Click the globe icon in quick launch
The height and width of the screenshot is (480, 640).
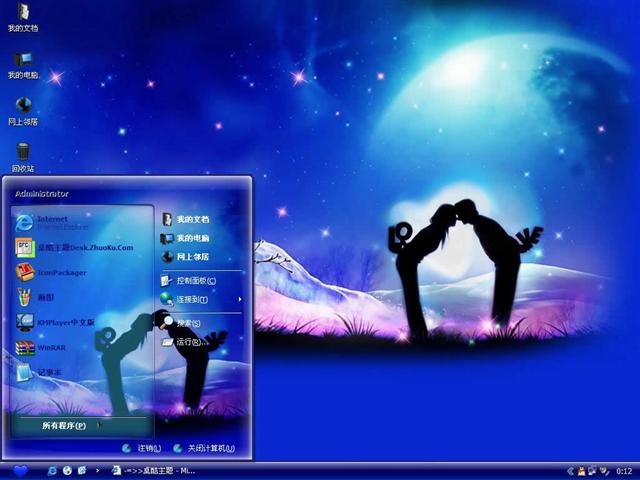67,471
